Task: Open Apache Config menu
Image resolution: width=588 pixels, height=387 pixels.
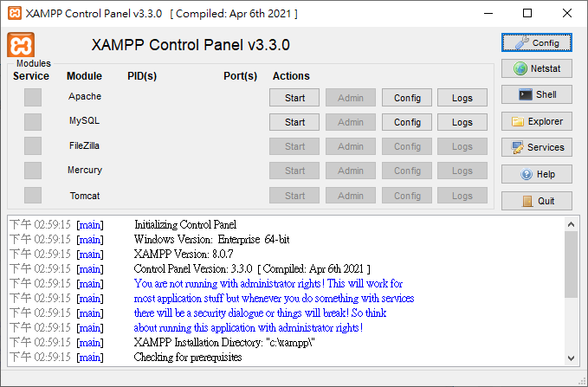Action: 407,98
